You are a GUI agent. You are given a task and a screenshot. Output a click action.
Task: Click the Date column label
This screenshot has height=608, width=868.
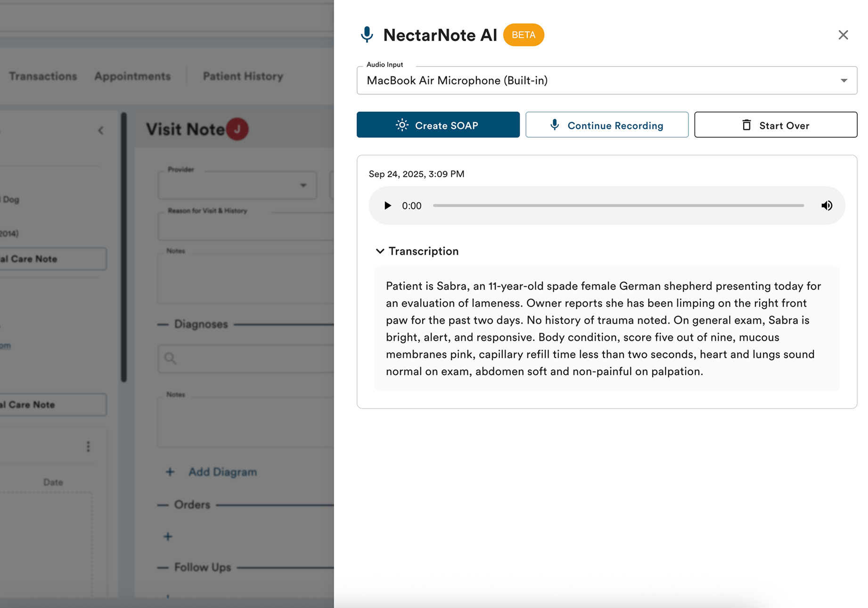(x=53, y=482)
